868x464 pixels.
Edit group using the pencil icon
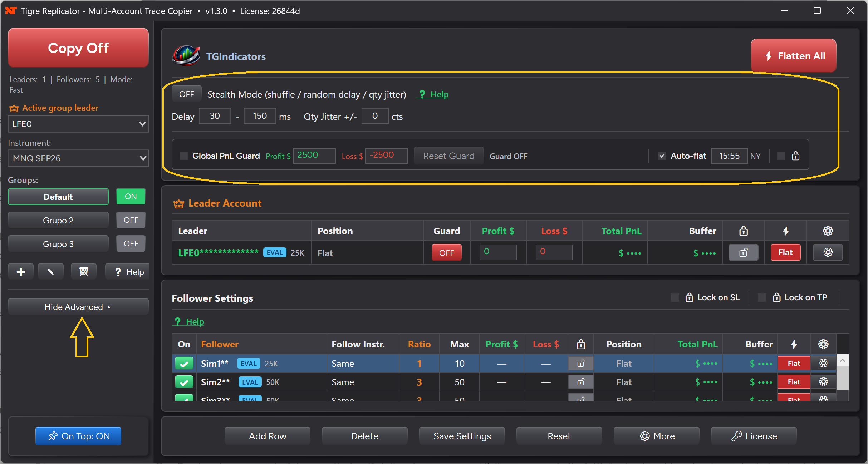51,272
